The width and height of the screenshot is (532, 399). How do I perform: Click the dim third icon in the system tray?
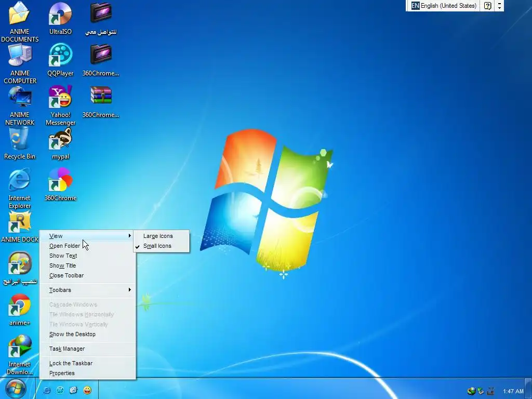(x=490, y=391)
